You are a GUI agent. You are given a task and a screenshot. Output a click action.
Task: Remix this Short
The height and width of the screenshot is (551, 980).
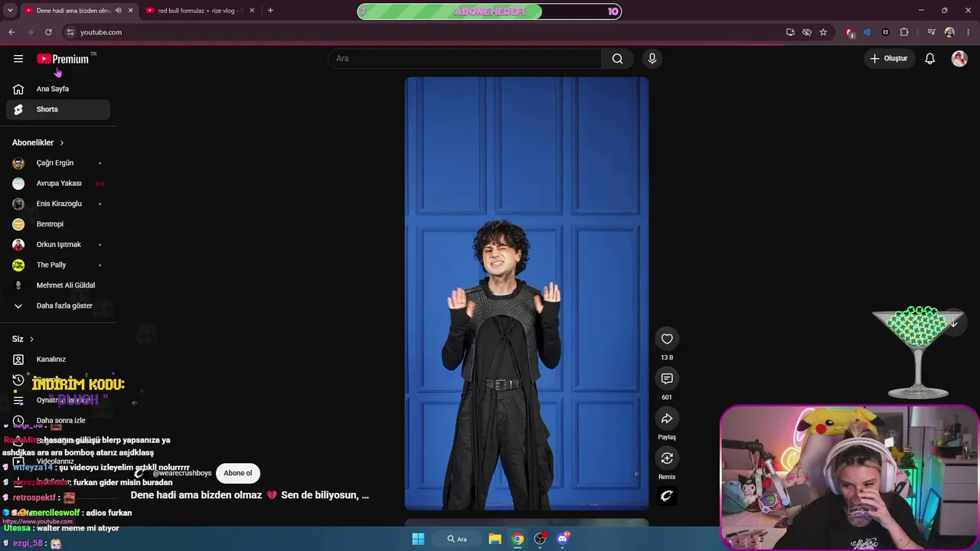point(667,458)
